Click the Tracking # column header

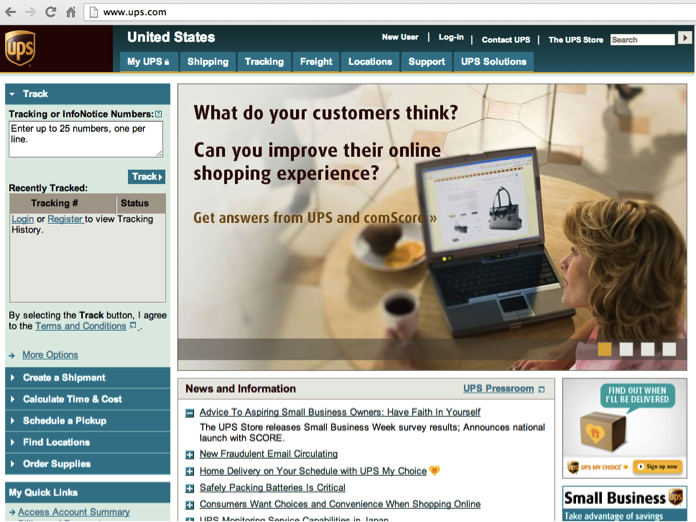point(63,203)
